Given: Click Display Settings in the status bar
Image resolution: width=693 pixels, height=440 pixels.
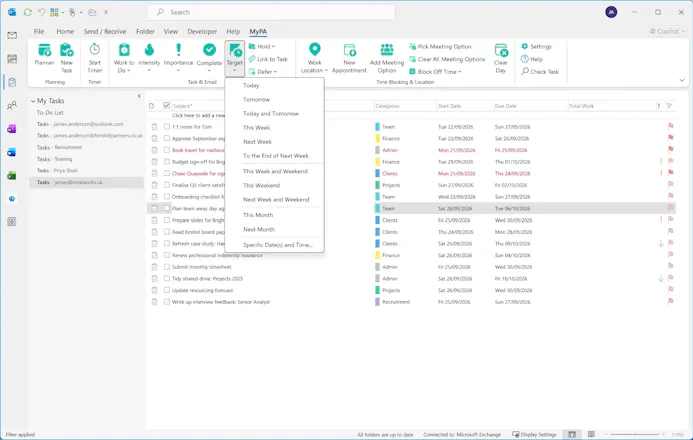Looking at the screenshot, I should coord(534,435).
